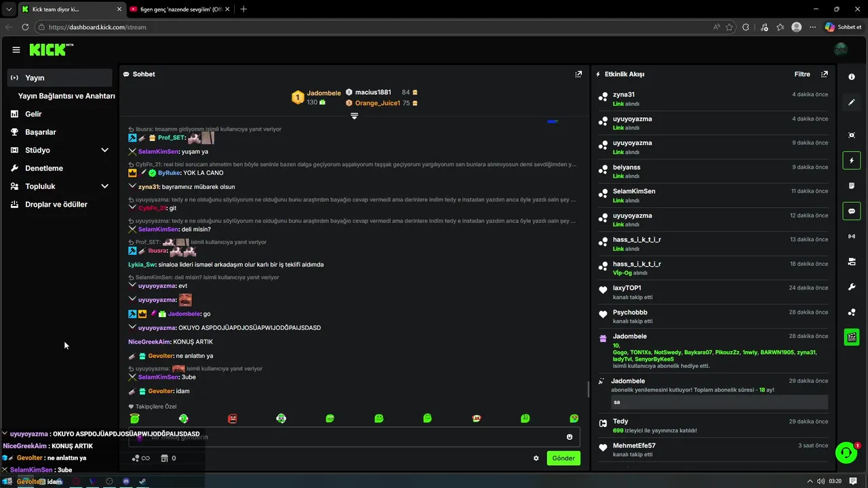Click Filtre in the activity feed
This screenshot has height=488, width=868.
pos(802,74)
